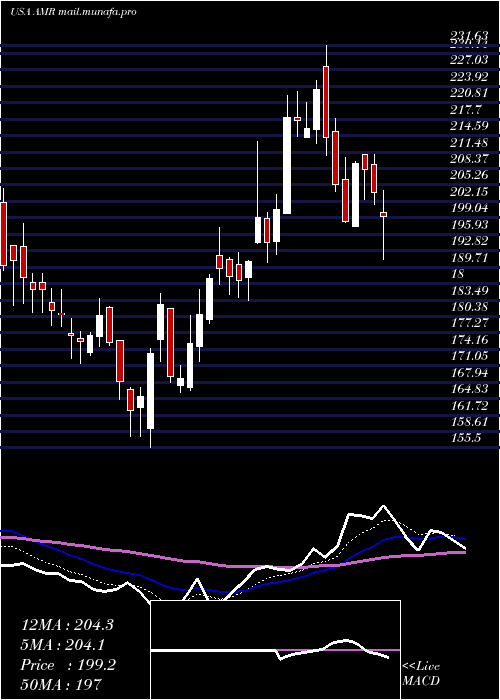500x700 pixels.
Task: Select the 183.49 price axis label
Action: pyautogui.click(x=469, y=291)
